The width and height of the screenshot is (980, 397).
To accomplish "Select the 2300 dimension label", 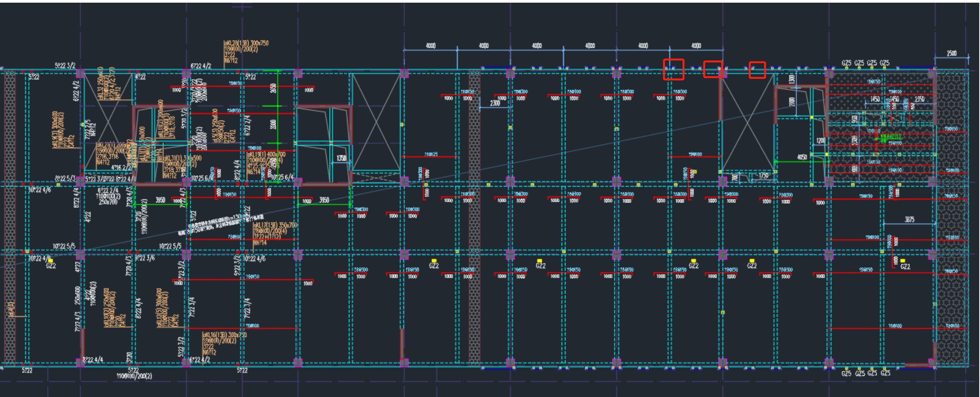I will pos(495,103).
